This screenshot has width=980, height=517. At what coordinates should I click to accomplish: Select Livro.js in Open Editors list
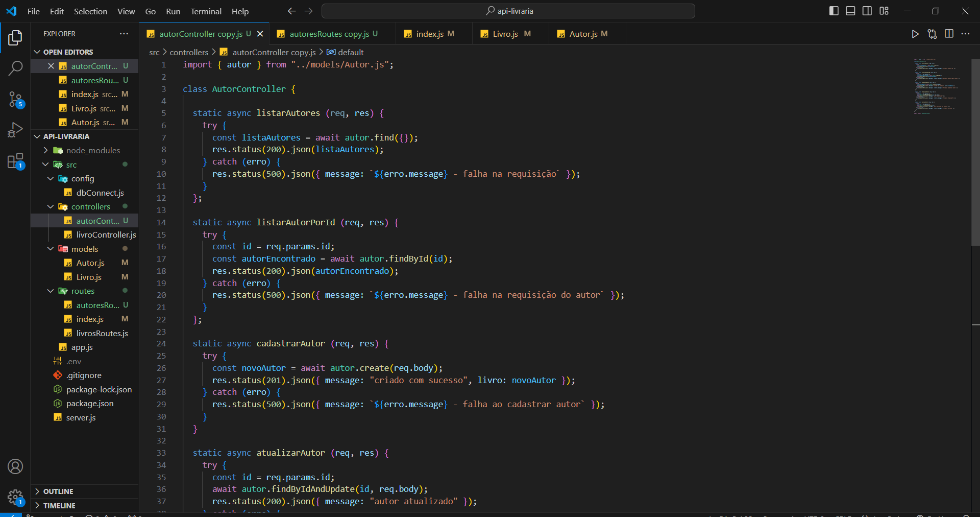tap(84, 108)
